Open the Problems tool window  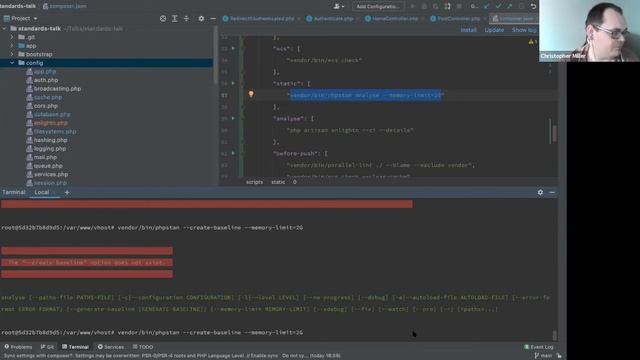(18, 347)
